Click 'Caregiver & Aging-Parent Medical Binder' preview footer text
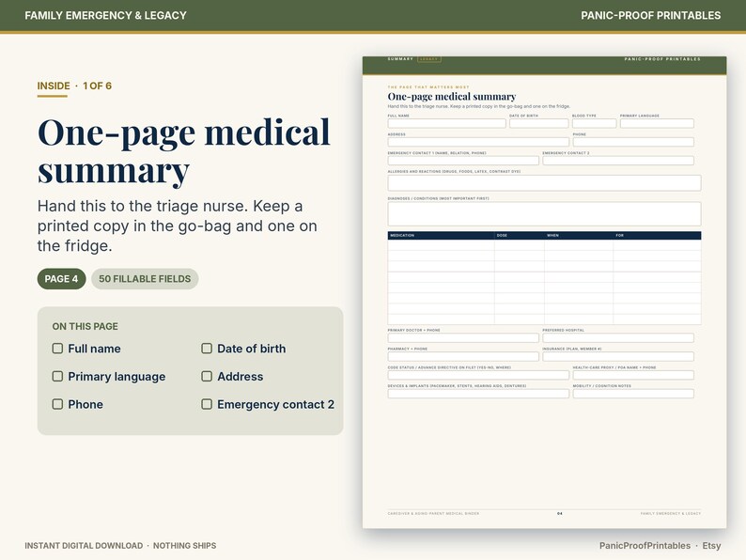The height and width of the screenshot is (560, 746). [433, 513]
